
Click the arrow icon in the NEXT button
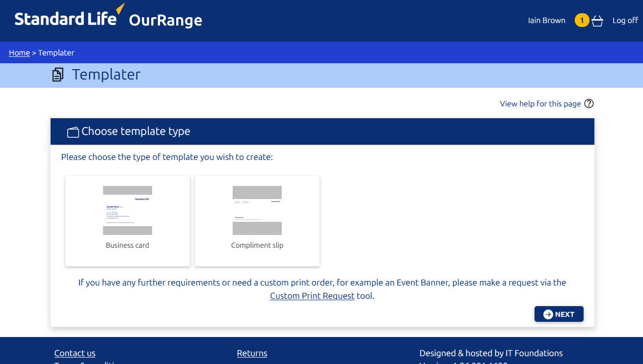548,314
